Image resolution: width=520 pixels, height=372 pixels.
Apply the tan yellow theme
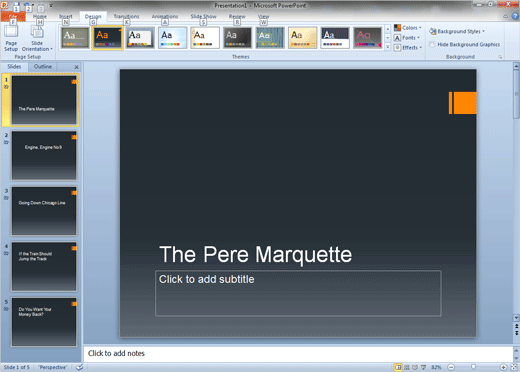click(x=302, y=38)
